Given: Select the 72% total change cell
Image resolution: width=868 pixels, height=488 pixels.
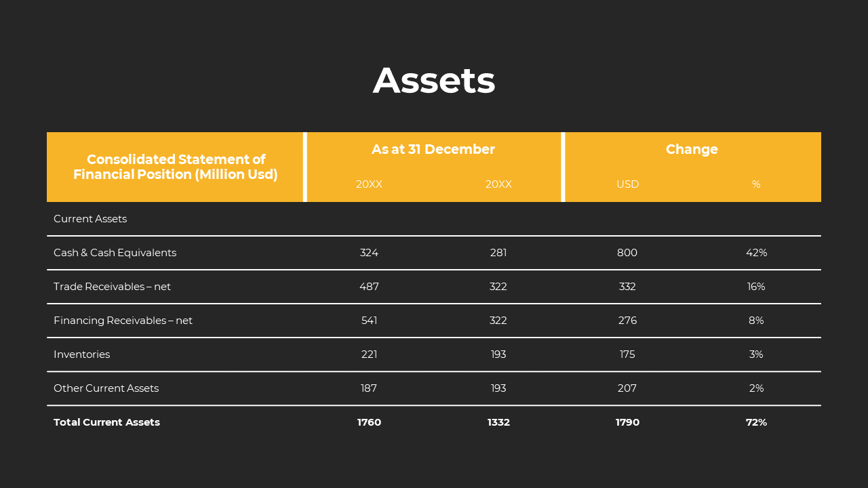Looking at the screenshot, I should coord(756,422).
